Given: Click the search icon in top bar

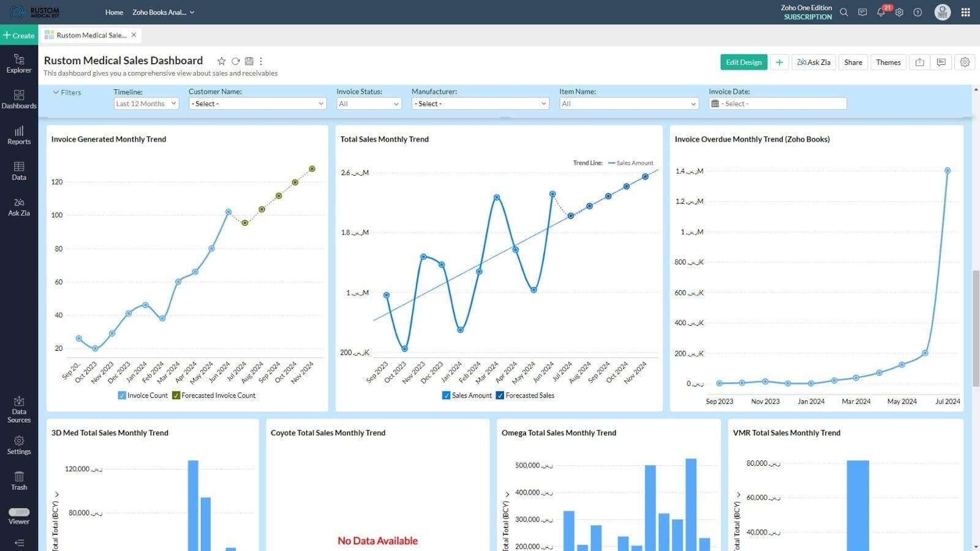Looking at the screenshot, I should pyautogui.click(x=844, y=12).
